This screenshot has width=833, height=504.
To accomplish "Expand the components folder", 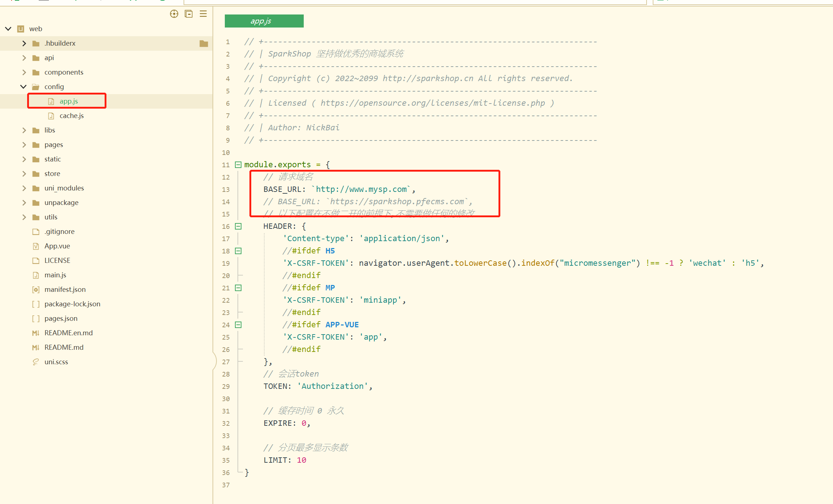I will point(24,72).
